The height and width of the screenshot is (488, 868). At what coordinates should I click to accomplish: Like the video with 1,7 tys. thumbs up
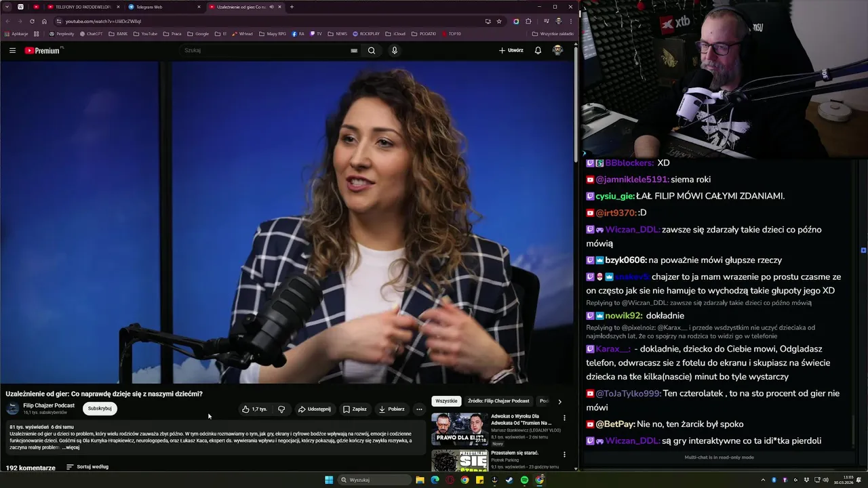pyautogui.click(x=254, y=409)
